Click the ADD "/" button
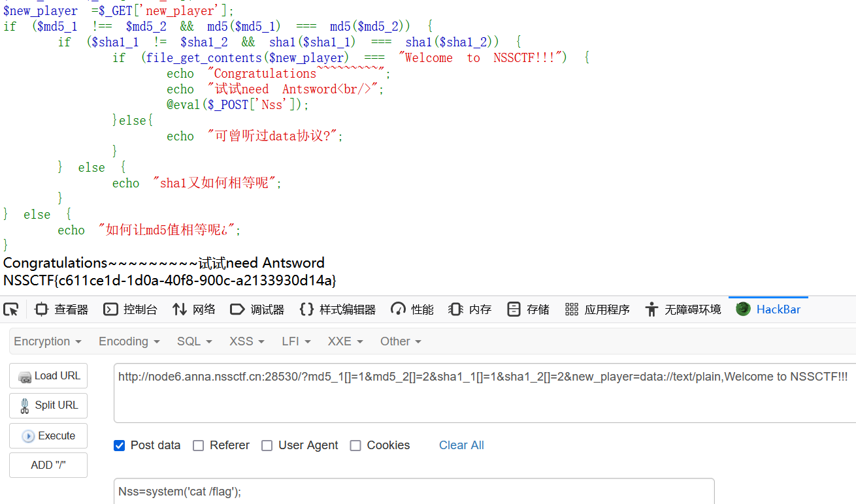 48,465
